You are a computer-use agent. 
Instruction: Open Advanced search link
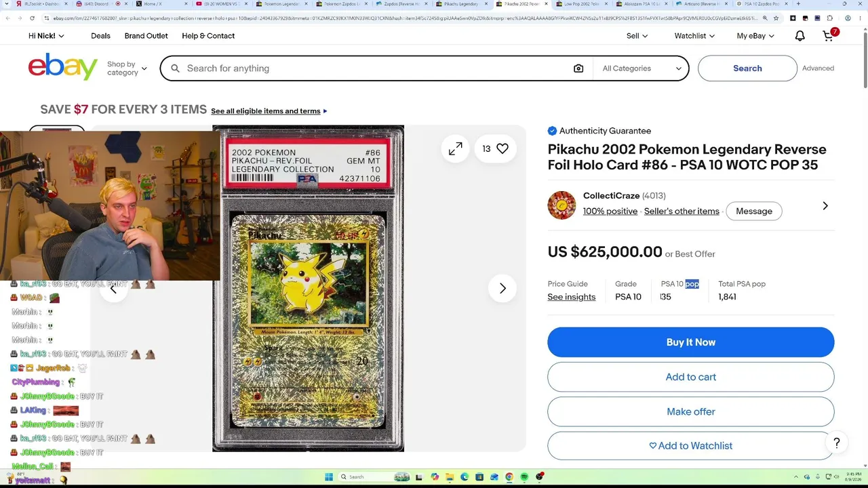[x=818, y=68]
